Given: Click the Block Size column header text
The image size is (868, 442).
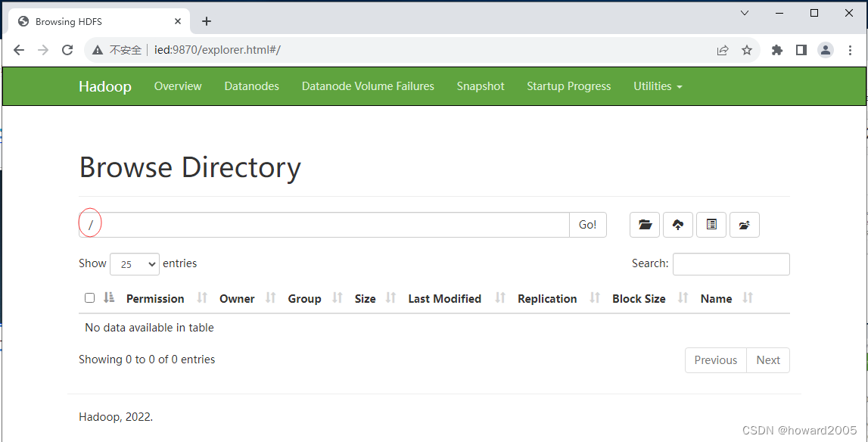Looking at the screenshot, I should point(639,298).
